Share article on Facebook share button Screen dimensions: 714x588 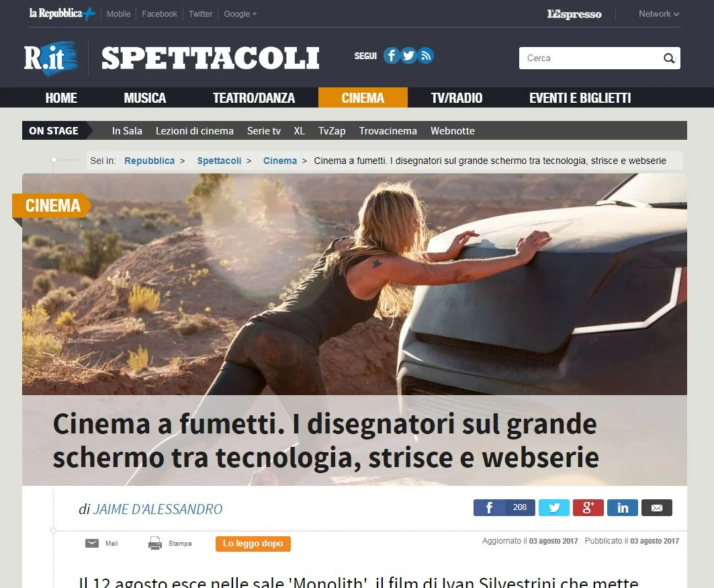[504, 507]
